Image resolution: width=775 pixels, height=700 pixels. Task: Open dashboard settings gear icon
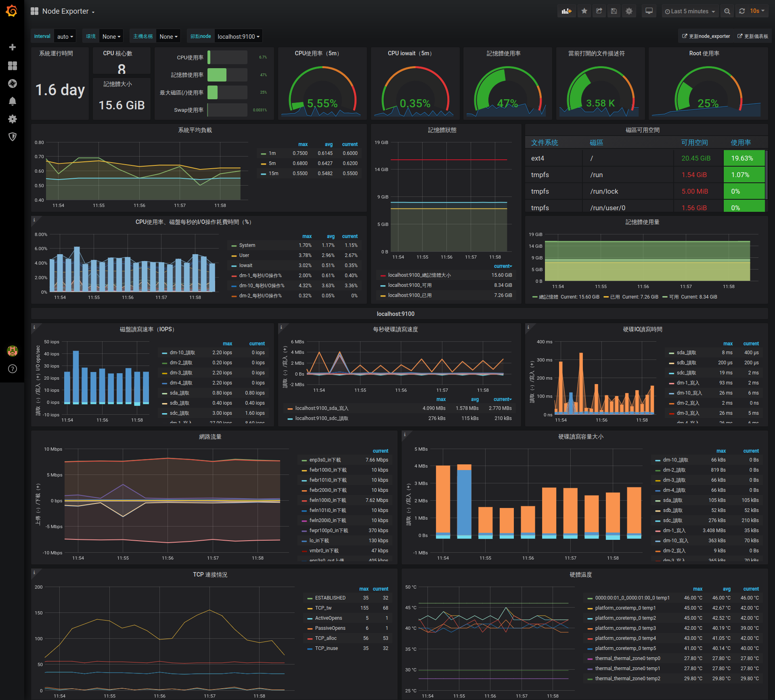coord(629,11)
